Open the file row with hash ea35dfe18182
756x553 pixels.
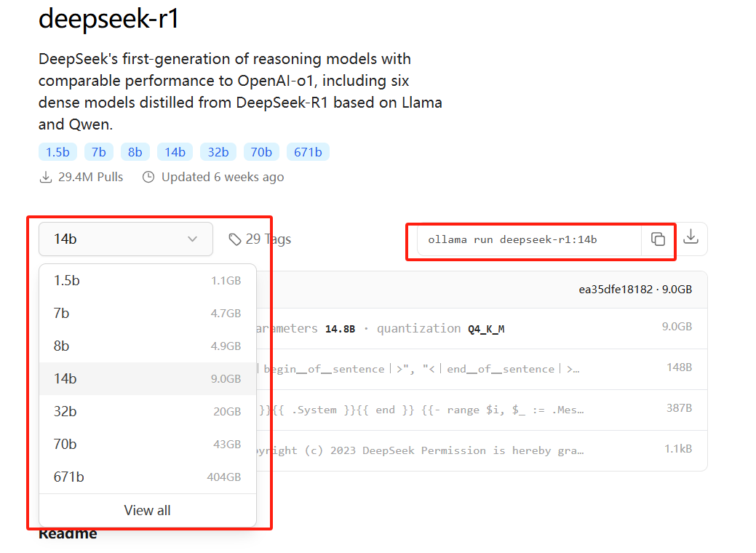634,290
